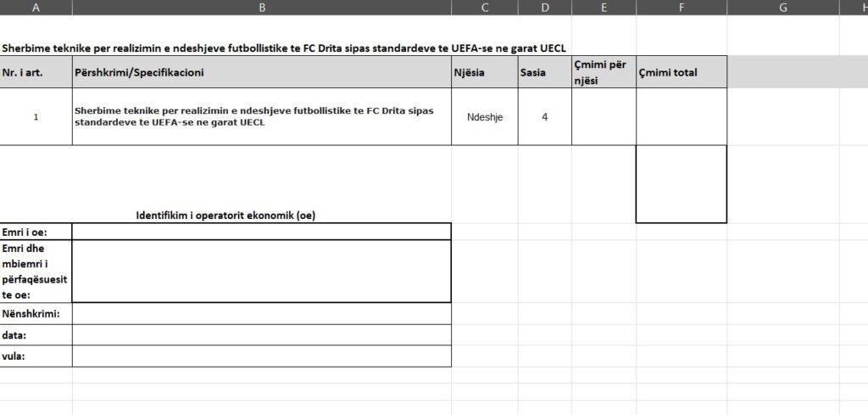
Task: Click the column G header
Action: [x=782, y=8]
